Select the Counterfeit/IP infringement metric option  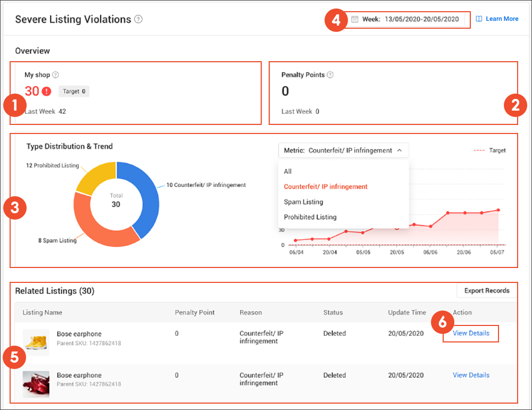pyautogui.click(x=325, y=187)
